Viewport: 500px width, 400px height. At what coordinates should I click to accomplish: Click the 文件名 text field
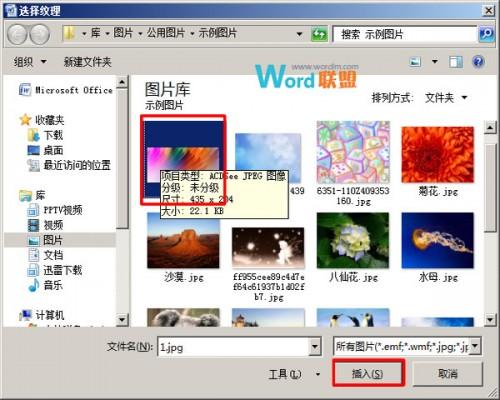[x=233, y=347]
